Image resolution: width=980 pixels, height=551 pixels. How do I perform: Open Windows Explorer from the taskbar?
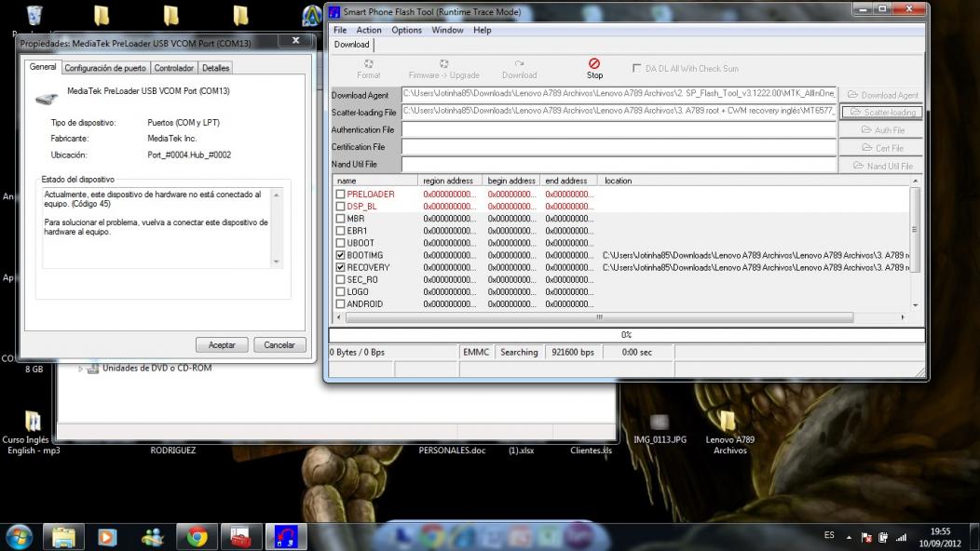pyautogui.click(x=63, y=537)
